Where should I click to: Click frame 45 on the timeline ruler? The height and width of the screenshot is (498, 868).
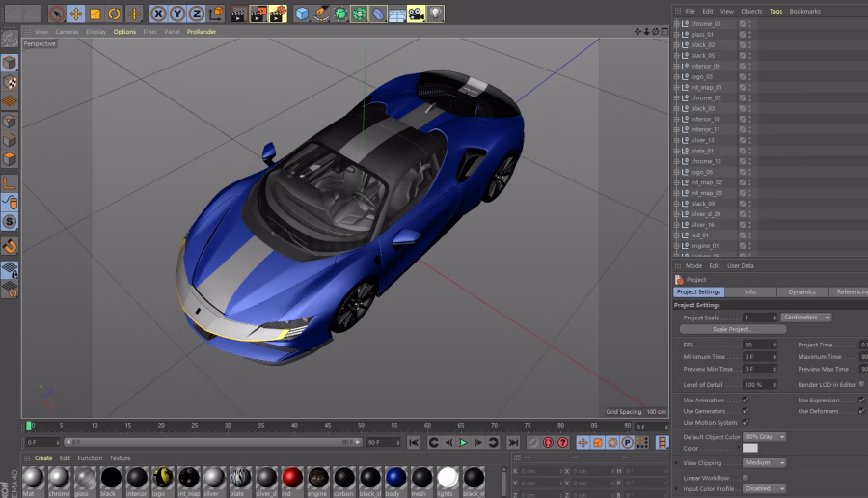[x=328, y=426]
